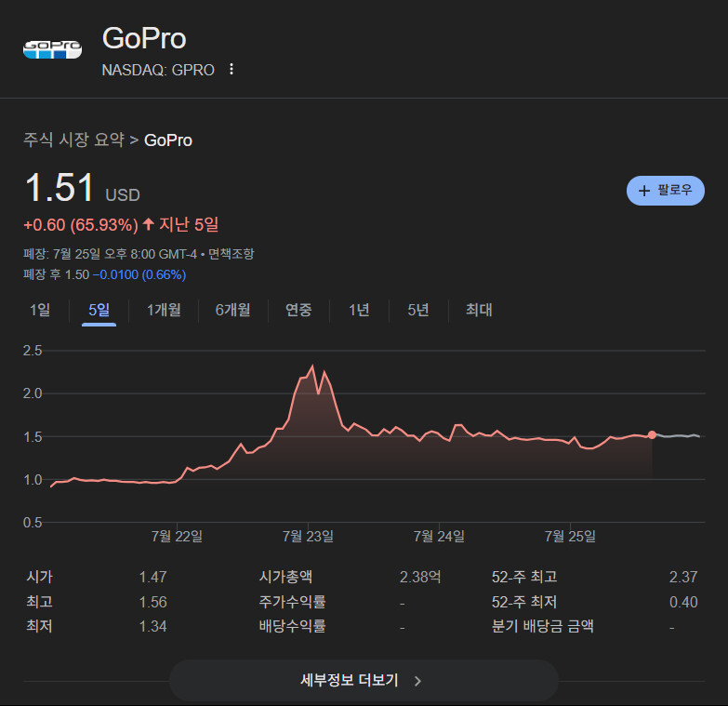
Task: Click the GoPro company title
Action: [144, 37]
